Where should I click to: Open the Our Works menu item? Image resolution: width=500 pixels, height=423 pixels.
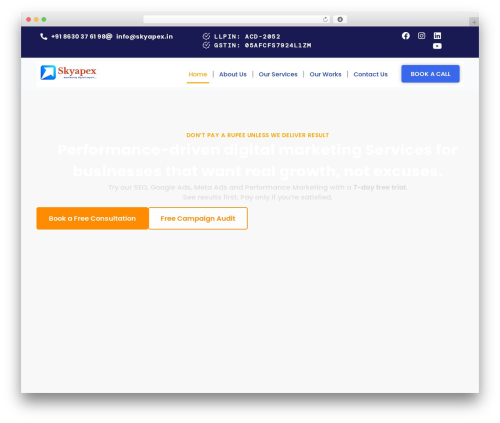pos(325,74)
